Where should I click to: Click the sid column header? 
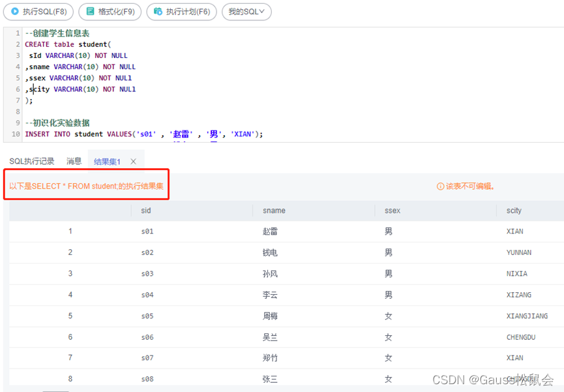pyautogui.click(x=145, y=211)
